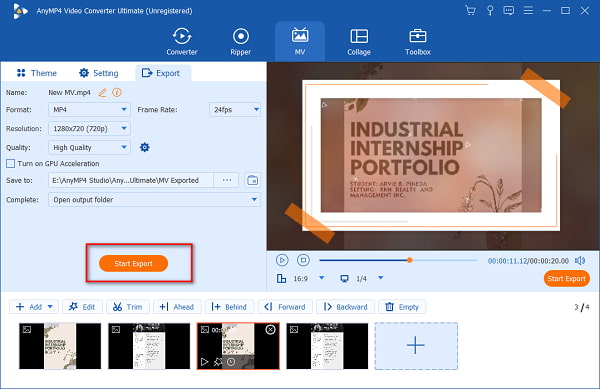Switch to the Ripper module
This screenshot has height=389, width=600.
point(241,41)
